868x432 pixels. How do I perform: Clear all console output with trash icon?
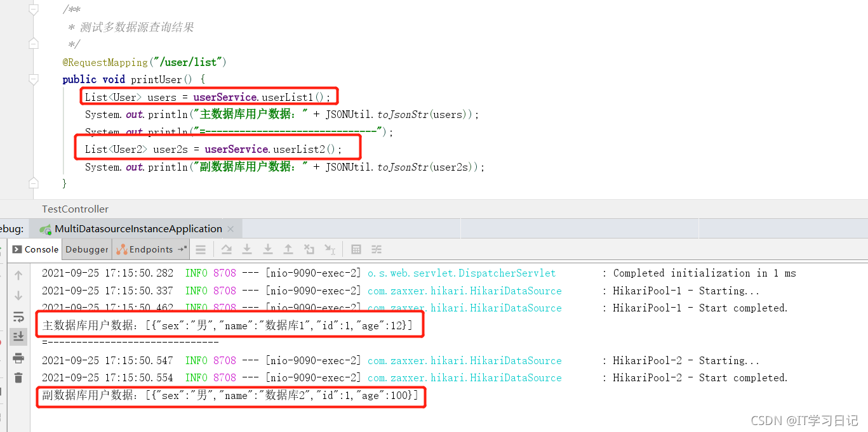18,377
